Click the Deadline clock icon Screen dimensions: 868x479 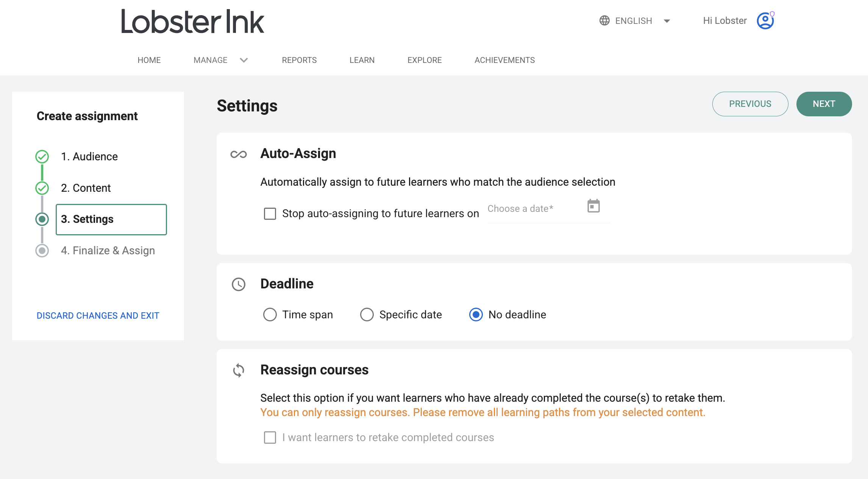(239, 284)
